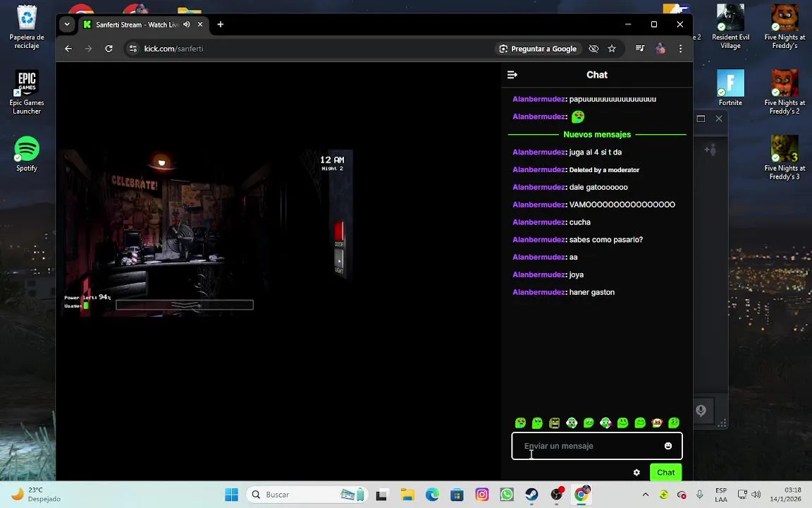Pick the fifth smirking green emote
Screen dimensions: 812x508
click(589, 423)
